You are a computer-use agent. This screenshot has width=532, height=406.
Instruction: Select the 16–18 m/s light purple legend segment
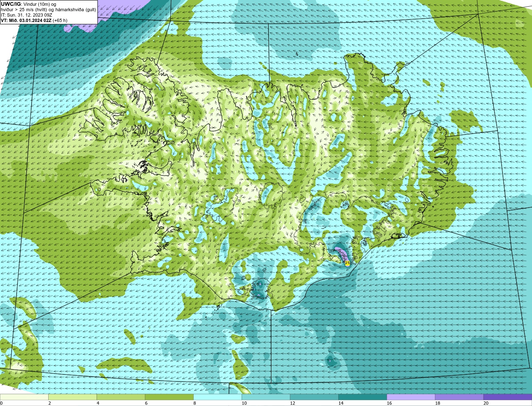411,397
